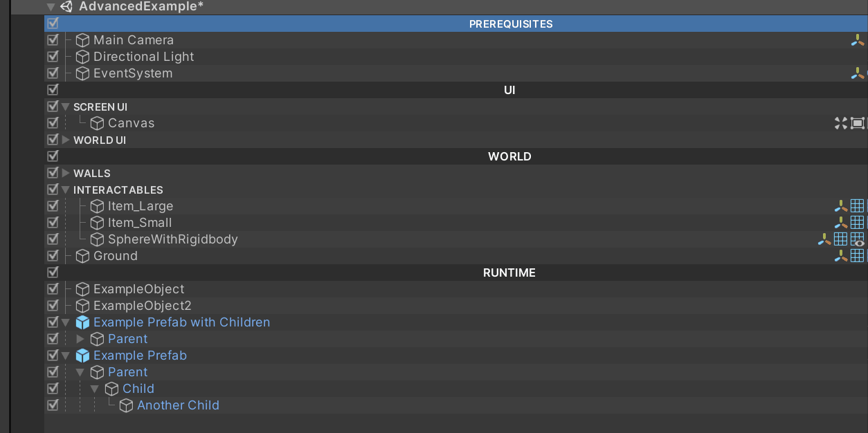Toggle the checkbox for the WALLS row
The image size is (868, 433).
point(53,173)
